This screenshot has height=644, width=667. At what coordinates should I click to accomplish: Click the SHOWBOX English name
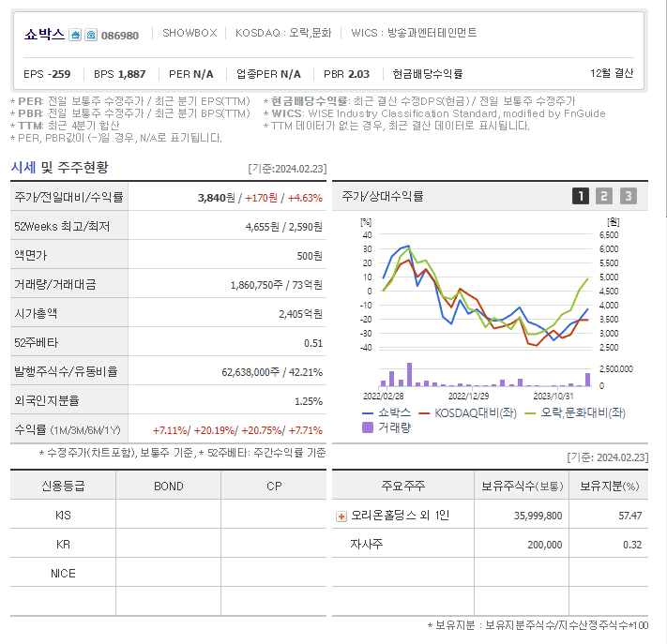189,33
